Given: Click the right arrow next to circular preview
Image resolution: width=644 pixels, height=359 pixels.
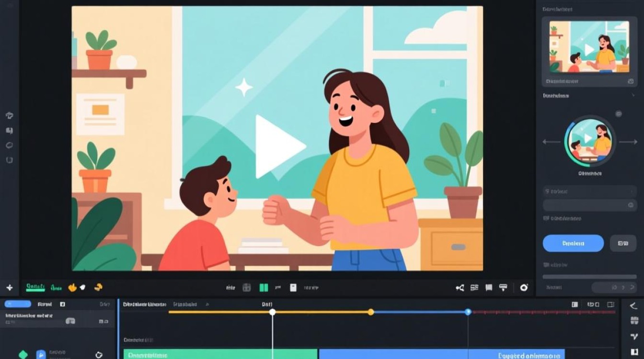Looking at the screenshot, I should click(628, 142).
